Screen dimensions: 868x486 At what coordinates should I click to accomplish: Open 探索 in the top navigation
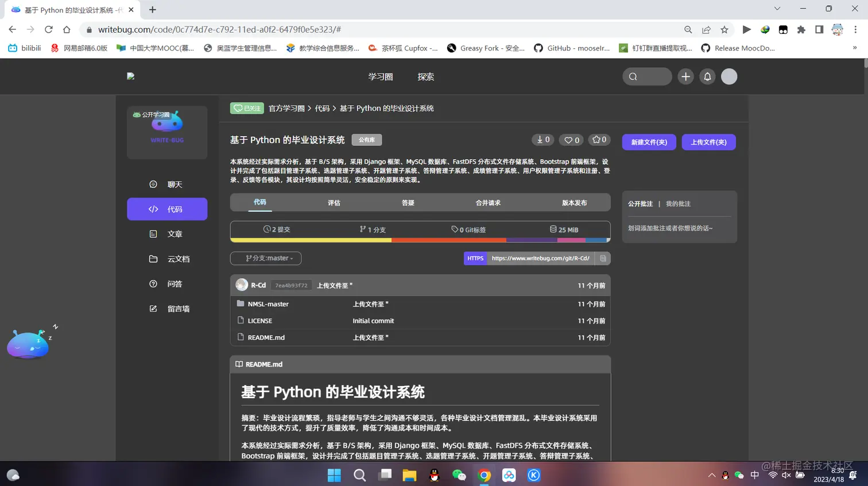coord(426,76)
